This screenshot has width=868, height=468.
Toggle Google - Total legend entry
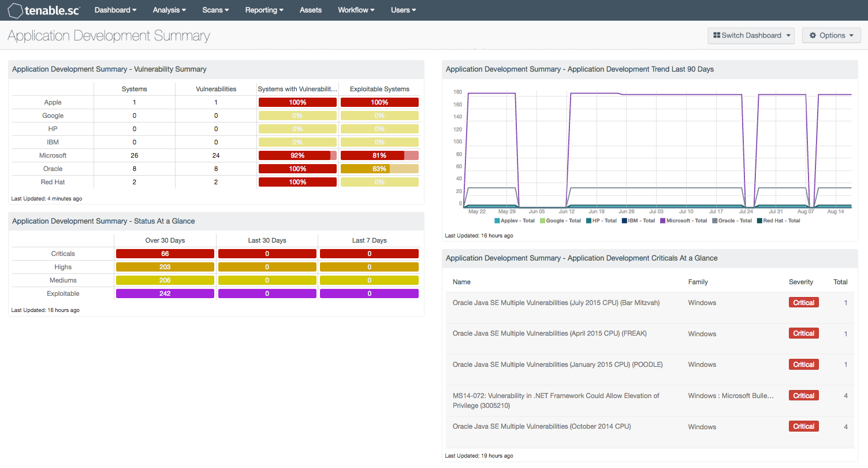560,221
